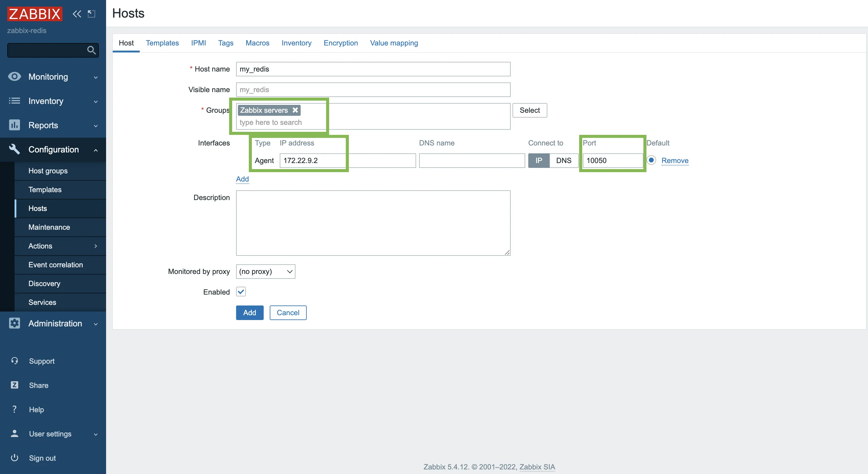Click the Zabbix logo

click(35, 14)
